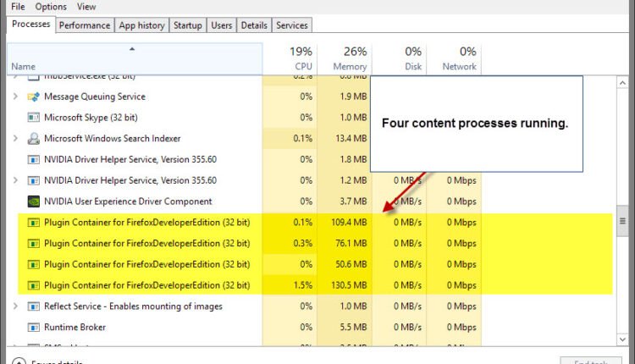Click icon of Plugin Container using 109.4 MB
635x364 pixels.
click(x=33, y=223)
